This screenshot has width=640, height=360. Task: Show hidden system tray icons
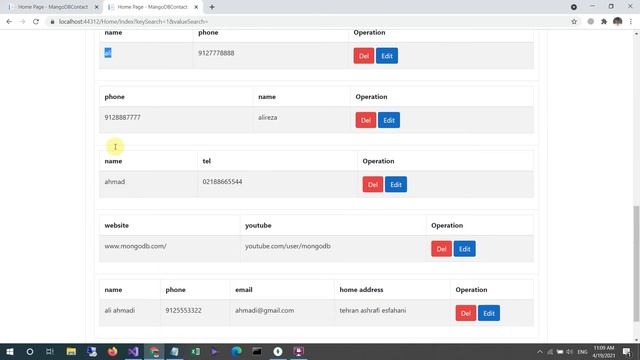tap(540, 352)
